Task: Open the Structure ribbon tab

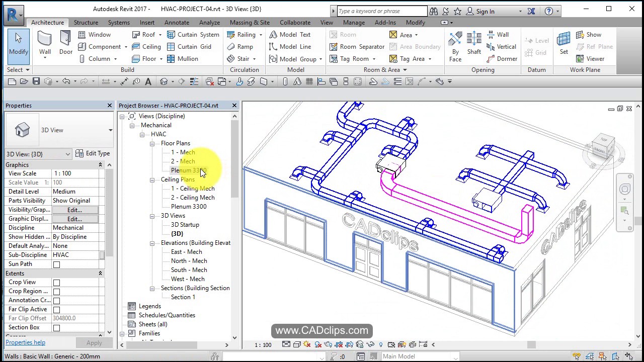Action: tap(86, 23)
